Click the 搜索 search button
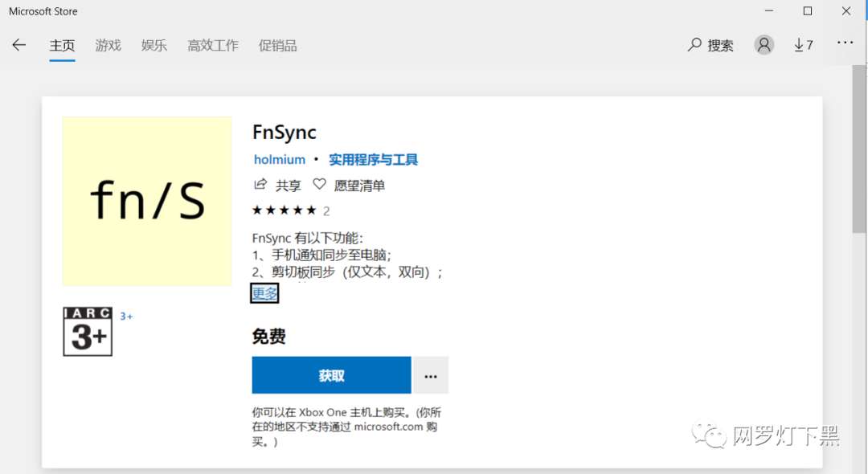This screenshot has height=474, width=868. pyautogui.click(x=710, y=45)
